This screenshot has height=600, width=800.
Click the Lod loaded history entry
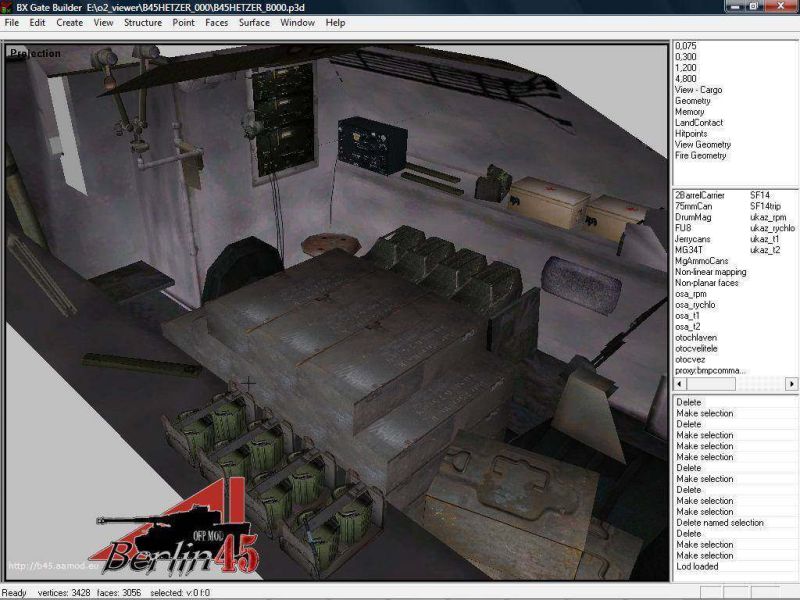tap(697, 567)
